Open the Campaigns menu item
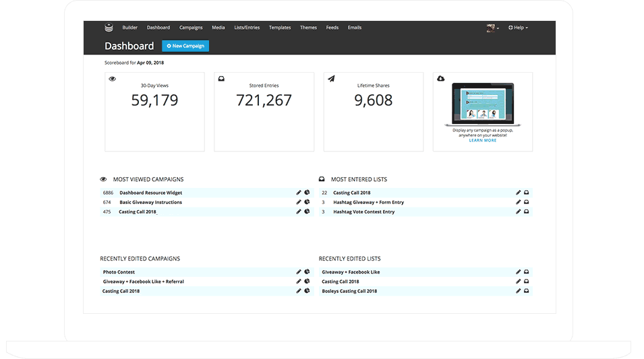This screenshot has width=644, height=359. coord(191,28)
